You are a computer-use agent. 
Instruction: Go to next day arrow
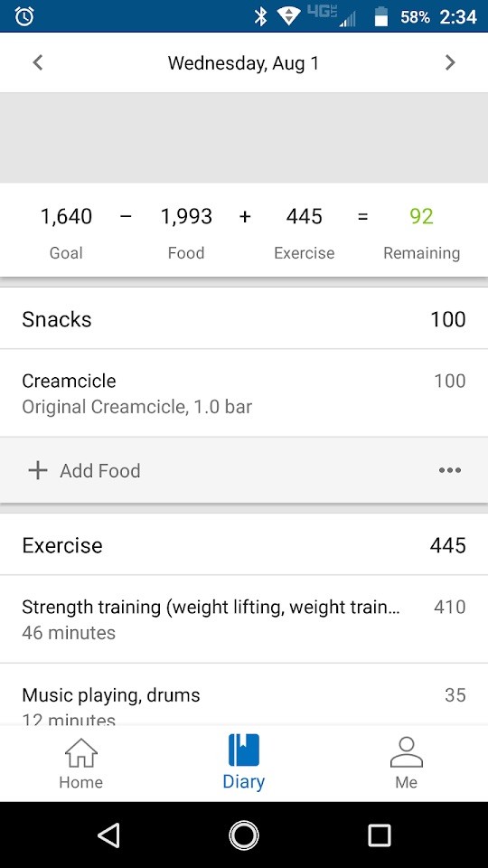[450, 63]
